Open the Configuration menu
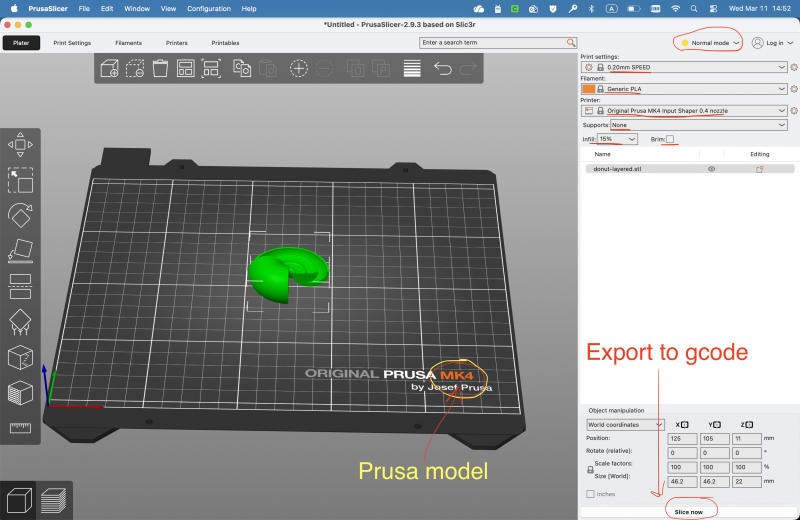Image resolution: width=800 pixels, height=520 pixels. click(x=209, y=9)
